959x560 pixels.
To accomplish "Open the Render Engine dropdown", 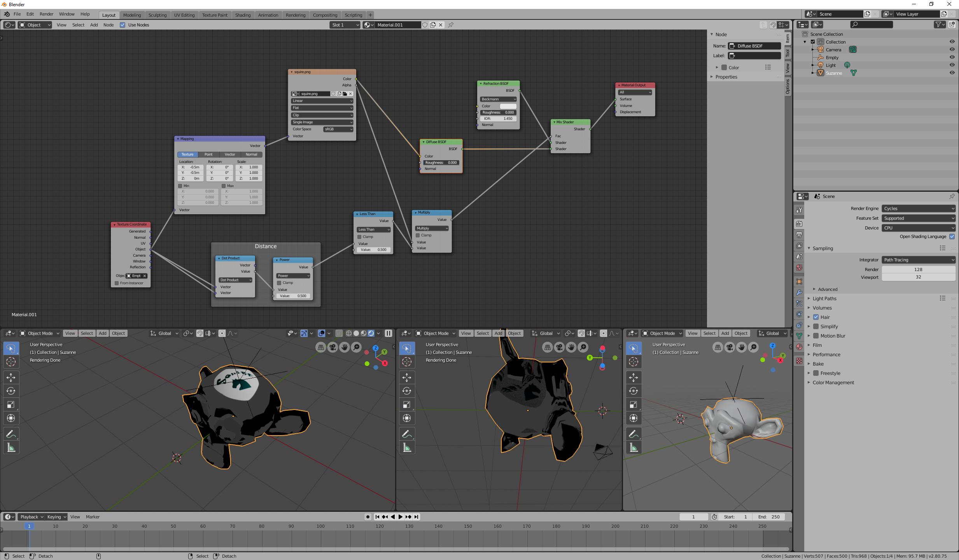I will (x=918, y=208).
